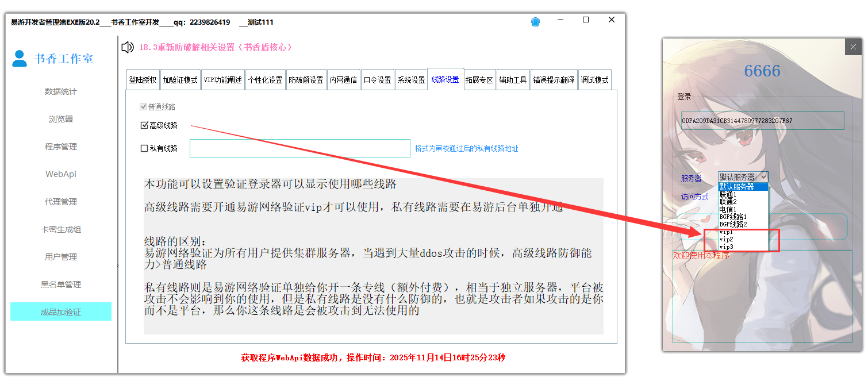The image size is (868, 377).
Task: Go to 卡密生成组 in sidebar
Action: click(61, 229)
